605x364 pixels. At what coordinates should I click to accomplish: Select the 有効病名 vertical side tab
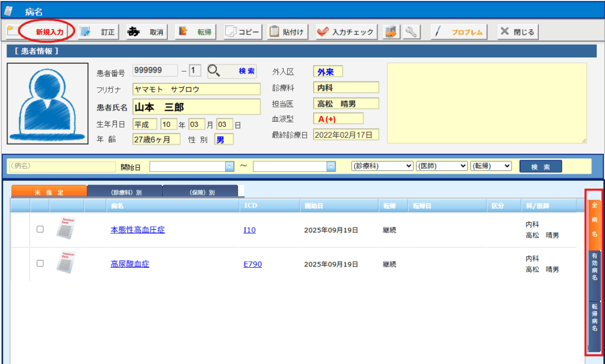(x=594, y=266)
